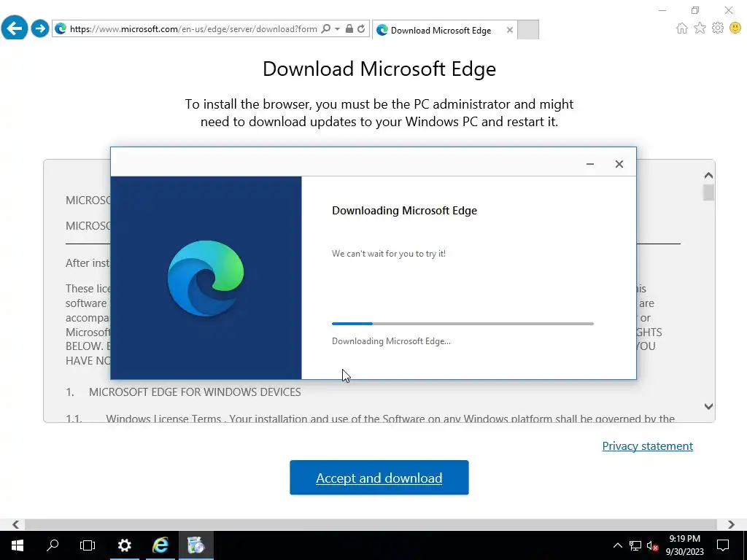Click the address bar URL field

click(193, 29)
